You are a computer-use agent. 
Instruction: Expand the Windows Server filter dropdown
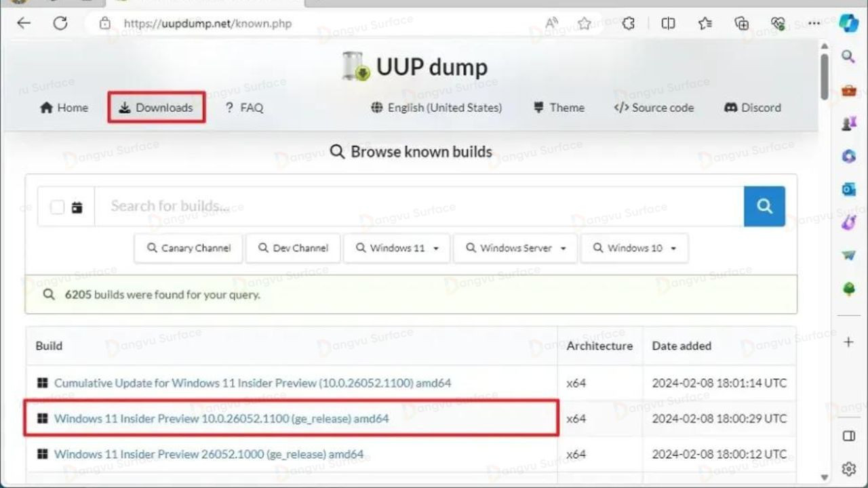click(515, 248)
